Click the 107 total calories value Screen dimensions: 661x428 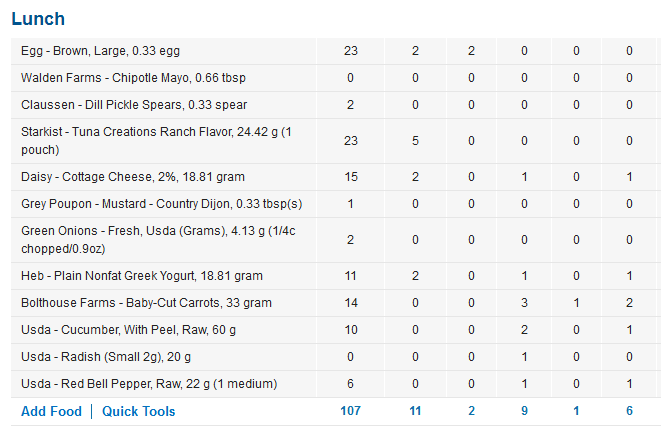pos(350,411)
